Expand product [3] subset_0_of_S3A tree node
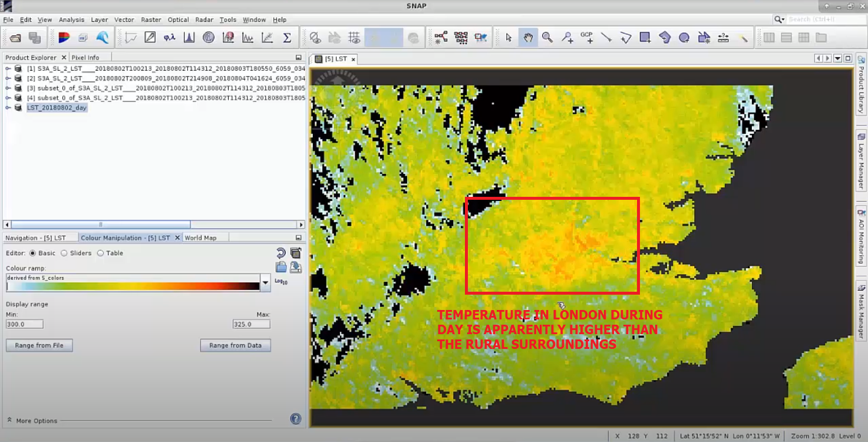 8,88
